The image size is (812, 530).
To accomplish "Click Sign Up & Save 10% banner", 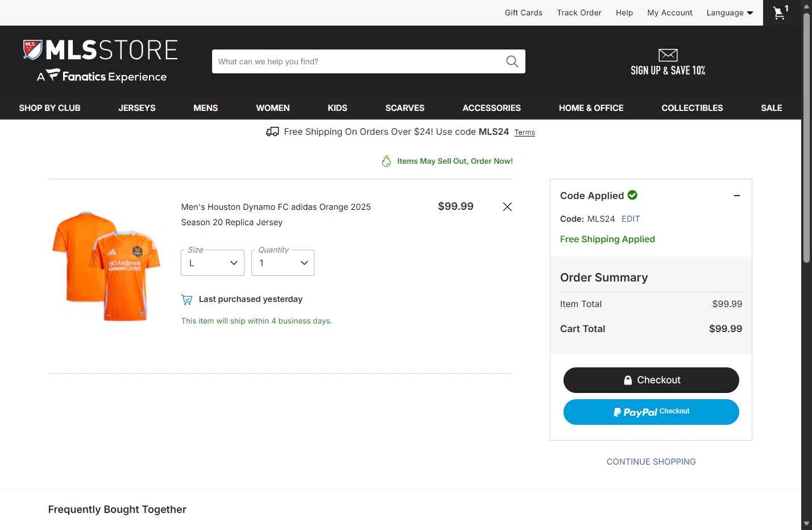I will pos(668,63).
